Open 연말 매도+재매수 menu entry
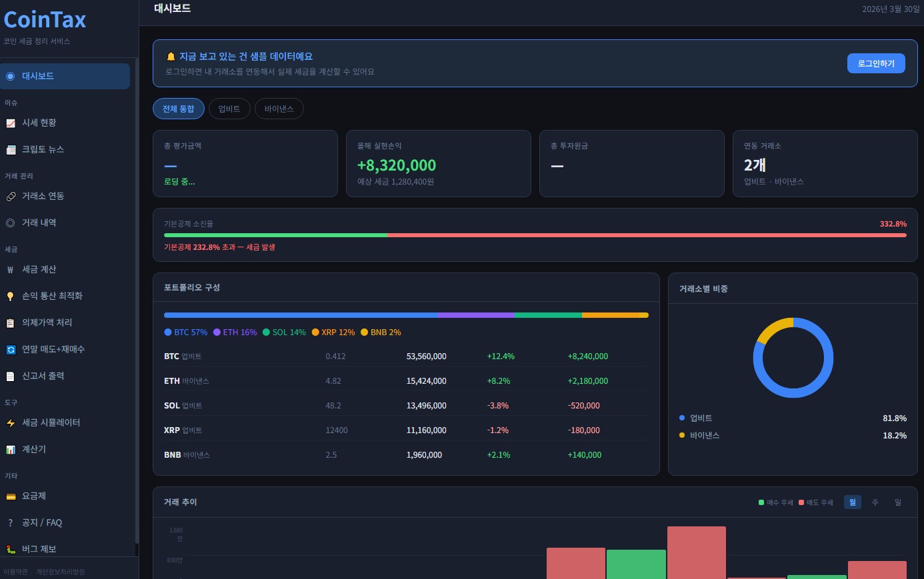The image size is (924, 579). click(x=65, y=349)
